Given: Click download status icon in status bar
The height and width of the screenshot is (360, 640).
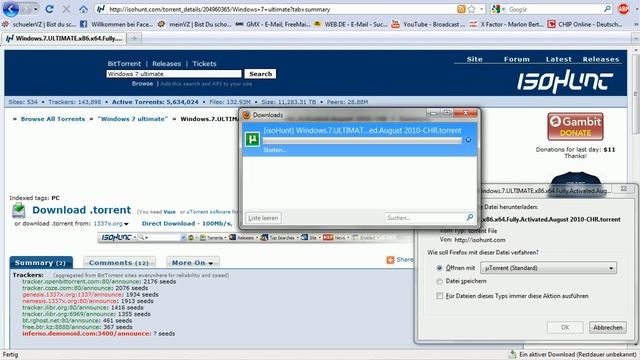Looking at the screenshot, I should 512,354.
